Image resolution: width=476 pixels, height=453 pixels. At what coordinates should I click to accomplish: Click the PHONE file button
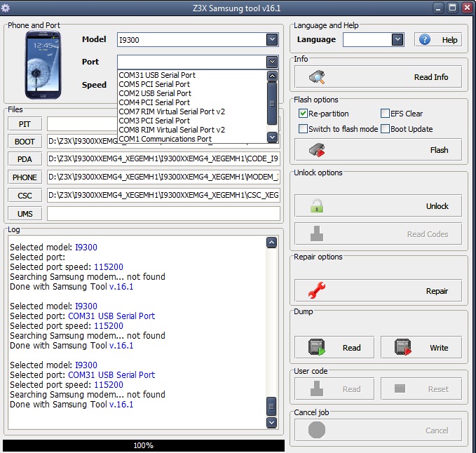tap(25, 177)
